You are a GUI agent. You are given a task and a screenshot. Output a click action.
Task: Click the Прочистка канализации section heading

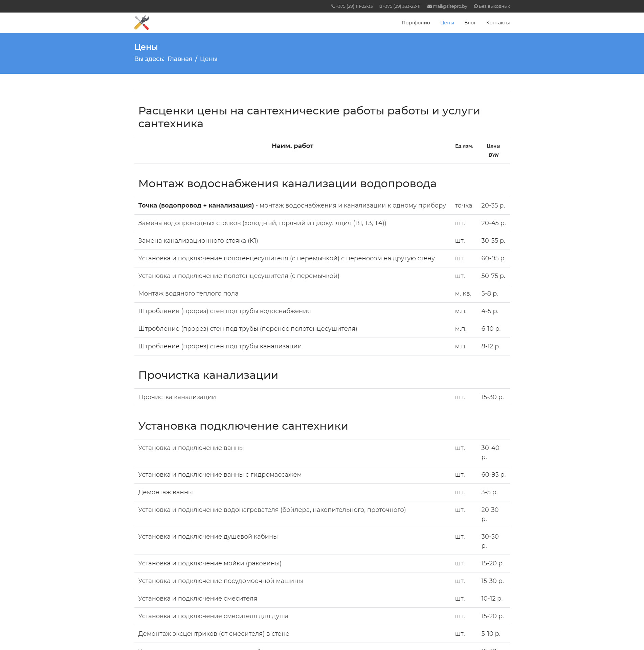208,375
